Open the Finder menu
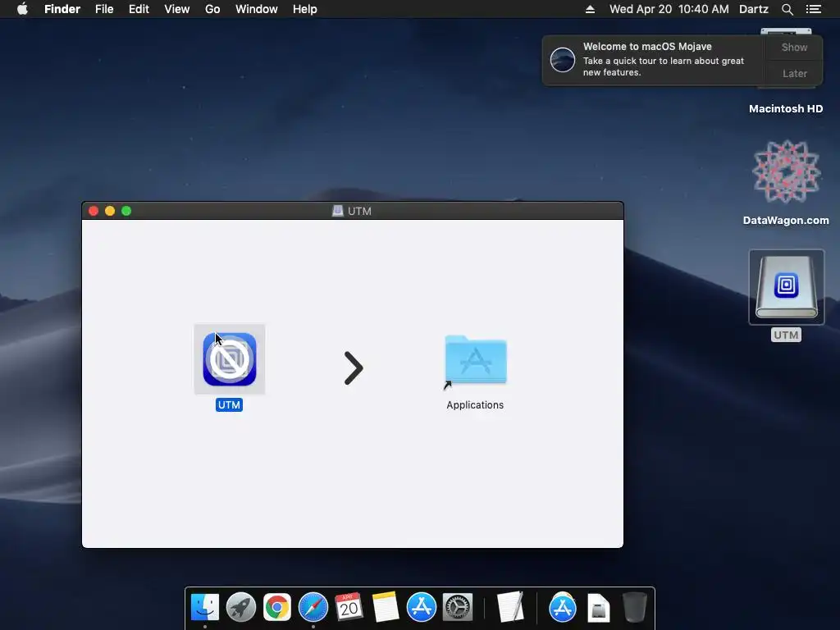Image resolution: width=840 pixels, height=630 pixels. pos(62,9)
